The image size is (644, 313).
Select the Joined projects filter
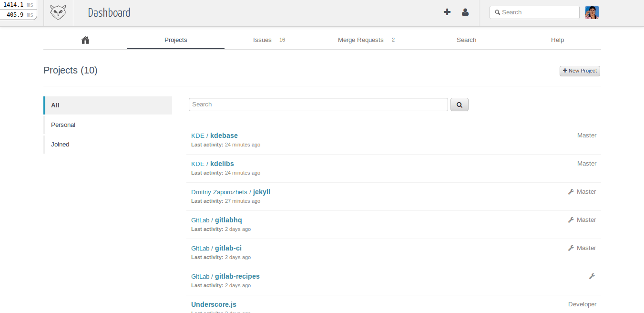coord(60,145)
